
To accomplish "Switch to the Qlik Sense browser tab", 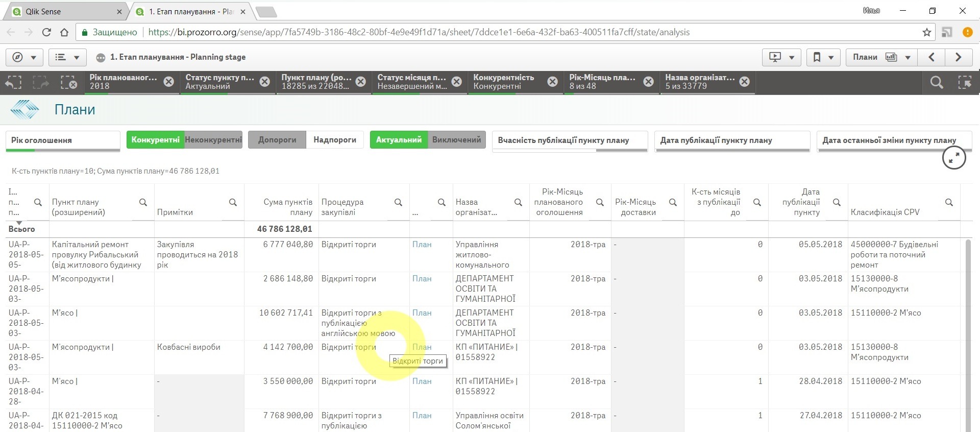I will click(65, 11).
